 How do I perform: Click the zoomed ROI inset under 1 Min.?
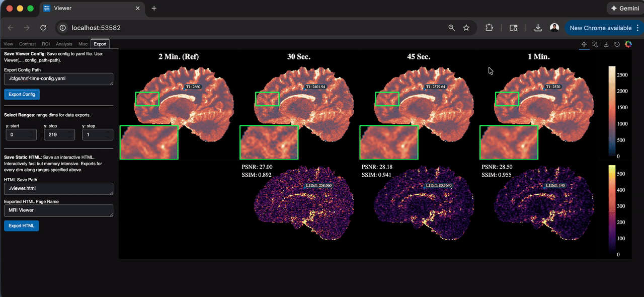click(x=509, y=142)
